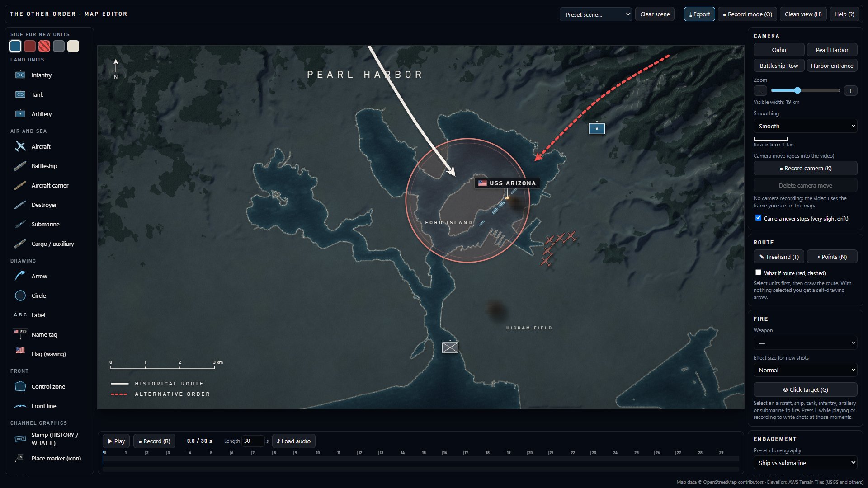This screenshot has width=868, height=488.
Task: Select the Battleship unit tool
Action: [x=49, y=166]
